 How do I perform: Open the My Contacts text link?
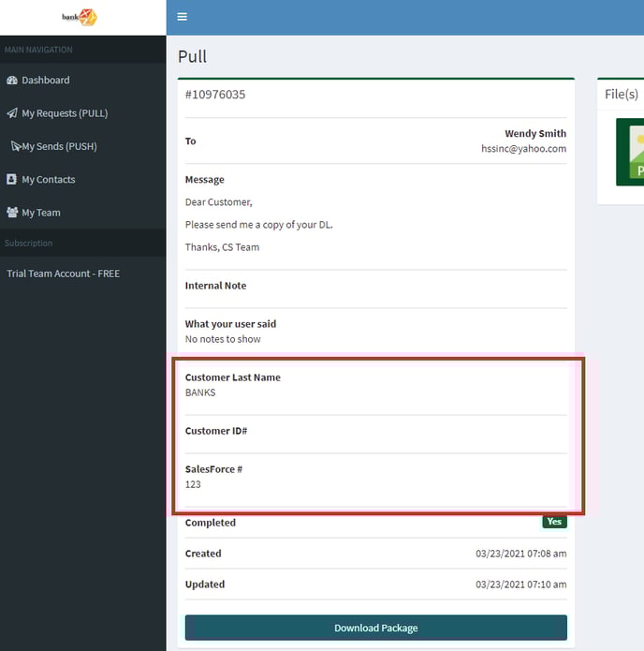click(x=49, y=179)
